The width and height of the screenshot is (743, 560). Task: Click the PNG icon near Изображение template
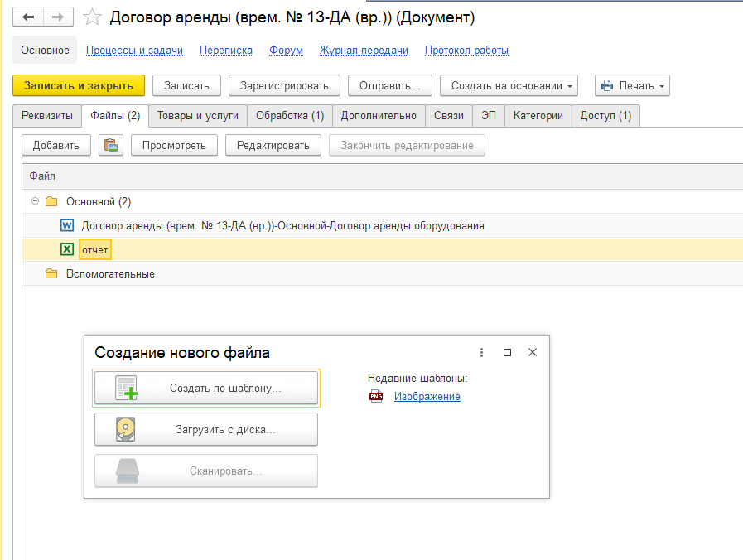click(376, 397)
